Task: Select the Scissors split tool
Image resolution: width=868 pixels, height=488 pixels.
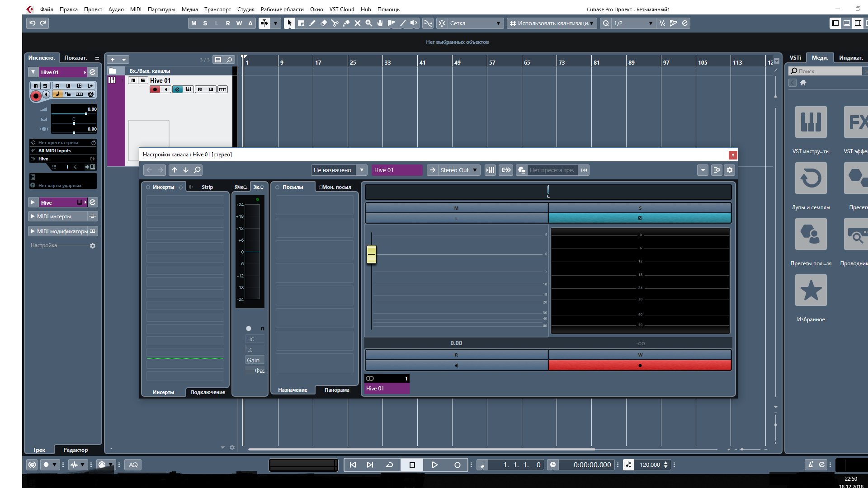Action: pyautogui.click(x=335, y=23)
